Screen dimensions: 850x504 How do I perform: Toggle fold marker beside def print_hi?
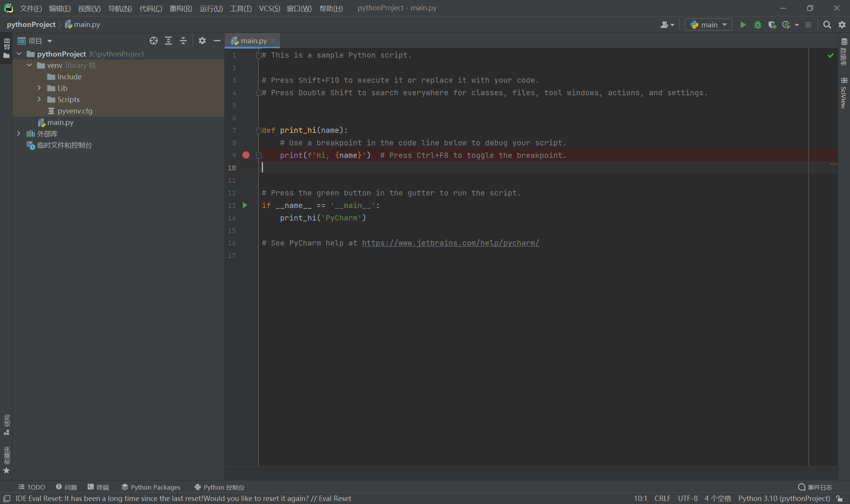click(258, 130)
